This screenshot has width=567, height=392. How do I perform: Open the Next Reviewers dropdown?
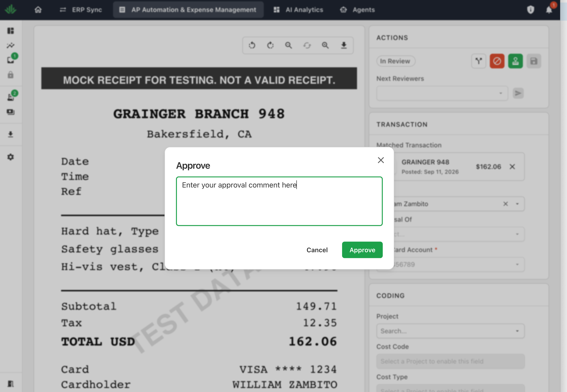[442, 93]
